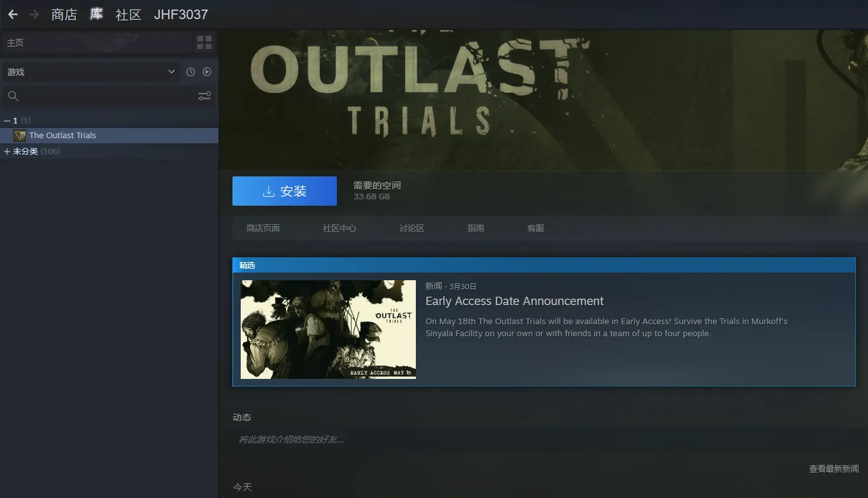Select The Outlast Trials game icon in list
The height and width of the screenshot is (498, 868).
[x=20, y=136]
